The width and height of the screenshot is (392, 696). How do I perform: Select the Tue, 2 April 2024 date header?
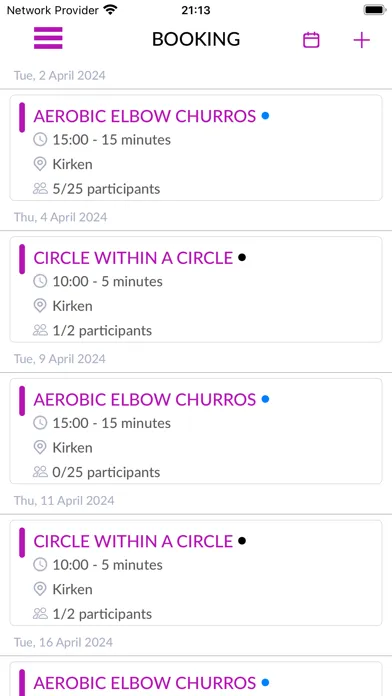coord(59,75)
